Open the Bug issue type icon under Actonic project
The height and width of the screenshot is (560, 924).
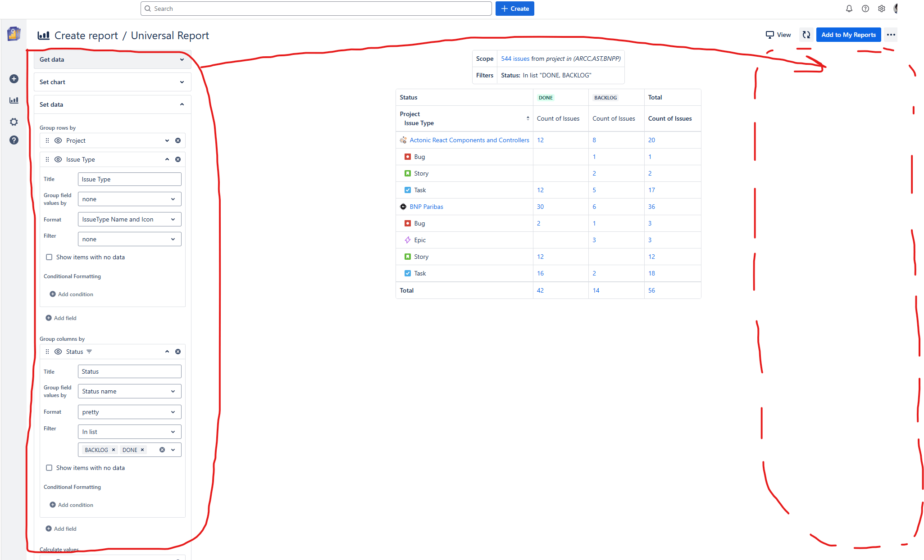(408, 157)
